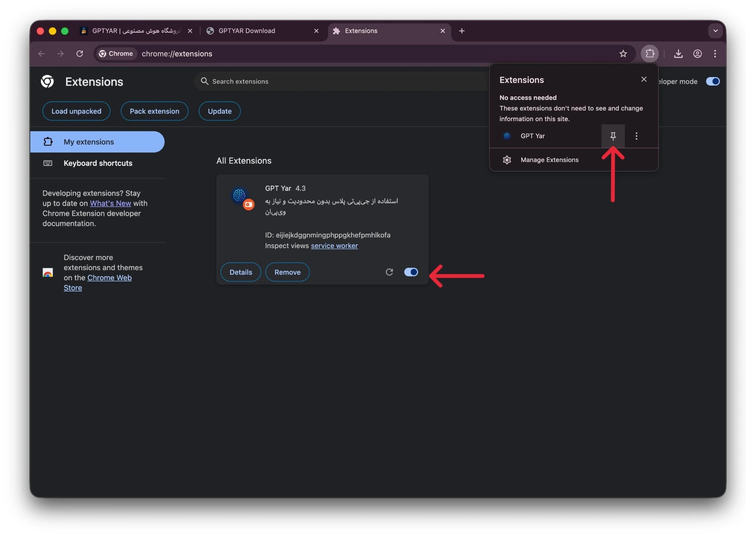The image size is (756, 537).
Task: Open Keyboard shortcuts in the sidebar
Action: 97,163
